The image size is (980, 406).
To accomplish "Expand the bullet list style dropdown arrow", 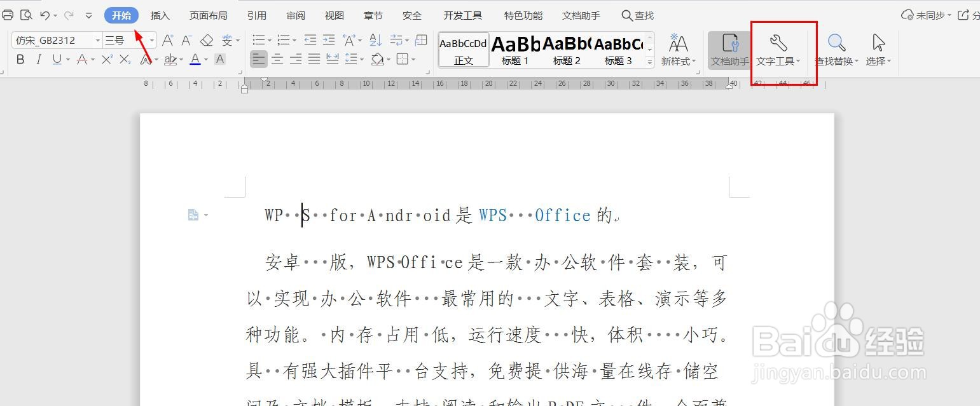I will 268,39.
